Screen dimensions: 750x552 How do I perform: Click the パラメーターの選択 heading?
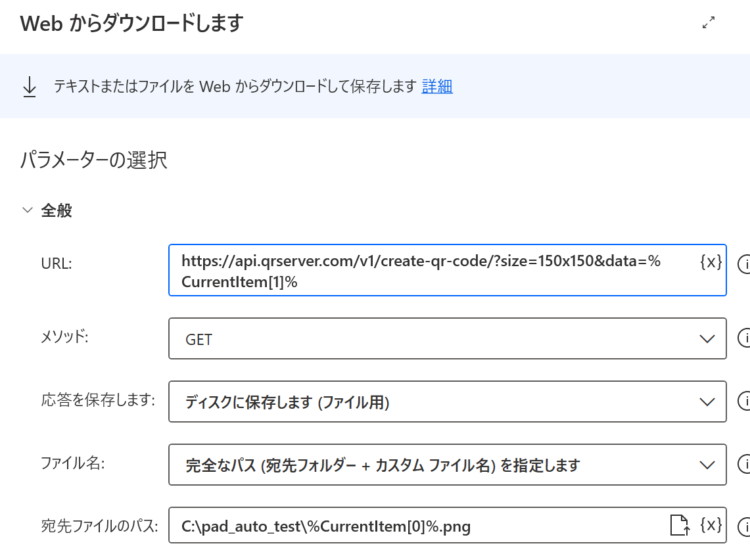pos(94,160)
